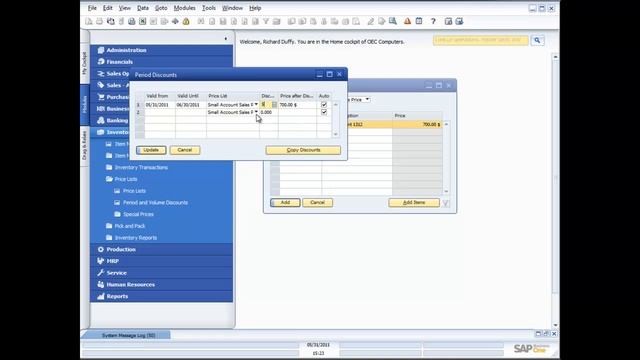Open Price List dropdown in row 2

click(x=256, y=112)
